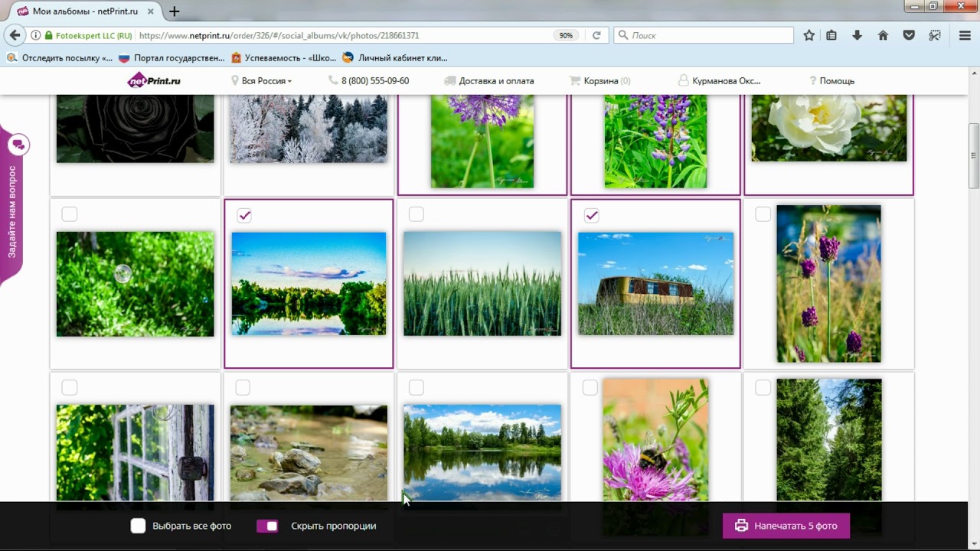Open the Firefox hamburger menu
The width and height of the screenshot is (980, 551).
pos(965,35)
